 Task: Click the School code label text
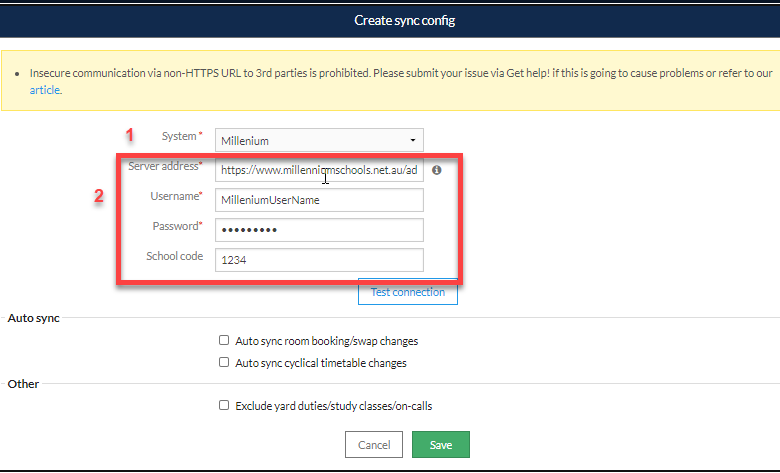pyautogui.click(x=175, y=256)
